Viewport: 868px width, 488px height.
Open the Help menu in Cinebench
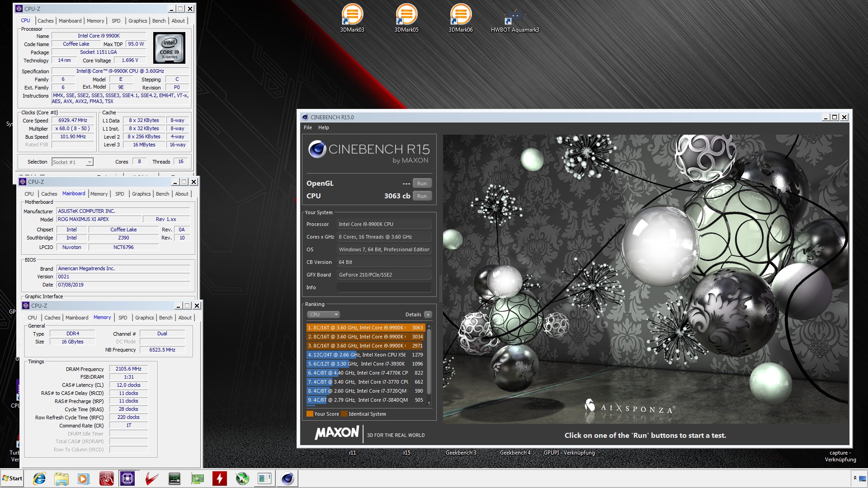click(323, 127)
